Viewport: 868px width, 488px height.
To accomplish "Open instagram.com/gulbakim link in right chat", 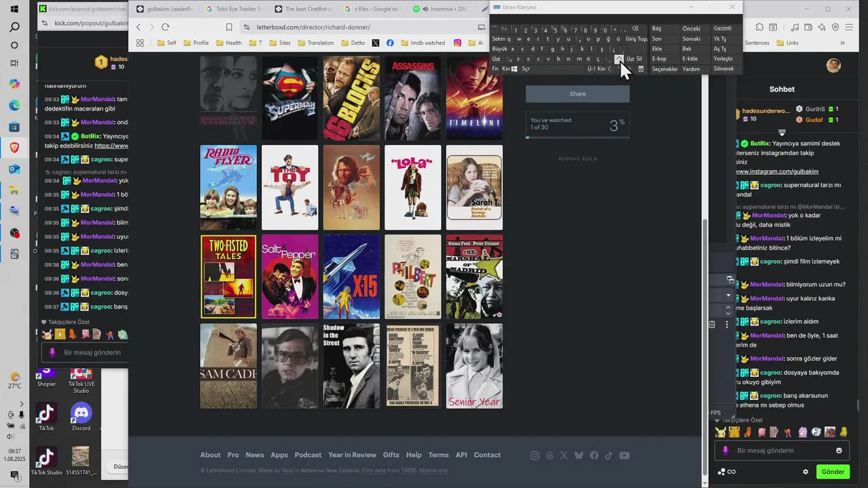I will point(777,171).
